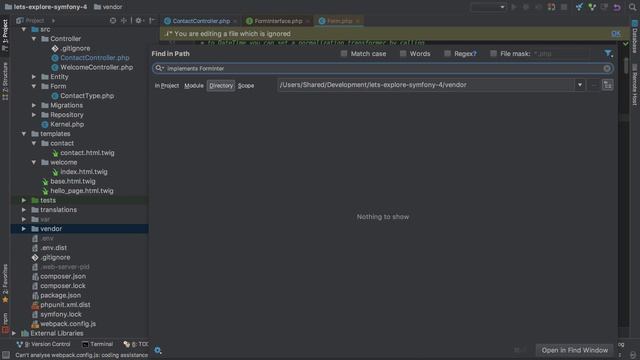
Task: Select the Scope option
Action: pyautogui.click(x=246, y=86)
